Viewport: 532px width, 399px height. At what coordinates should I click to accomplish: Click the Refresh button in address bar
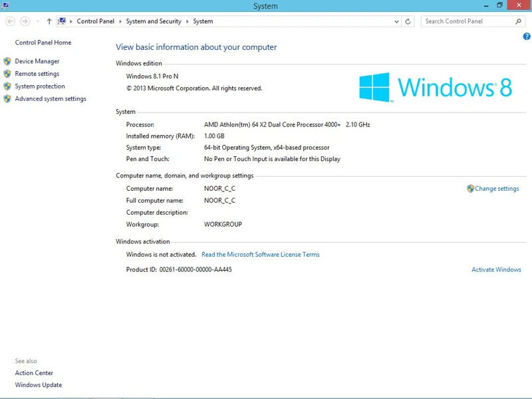[x=408, y=21]
